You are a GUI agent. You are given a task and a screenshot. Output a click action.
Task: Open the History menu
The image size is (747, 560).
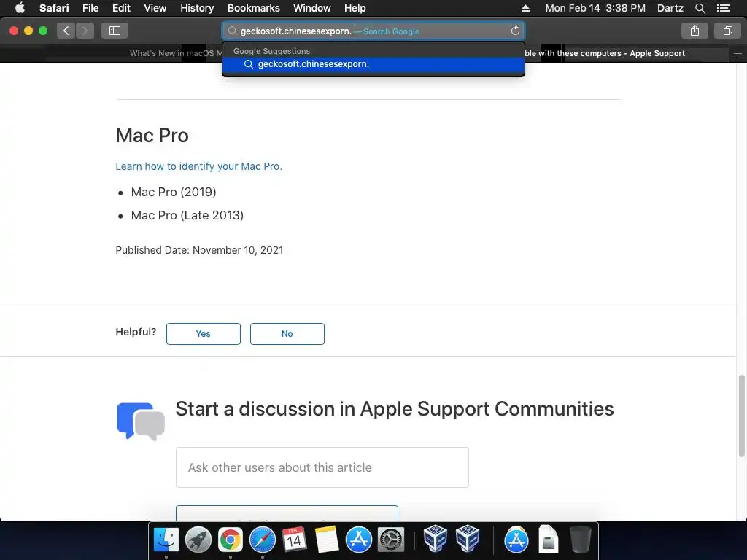197,8
